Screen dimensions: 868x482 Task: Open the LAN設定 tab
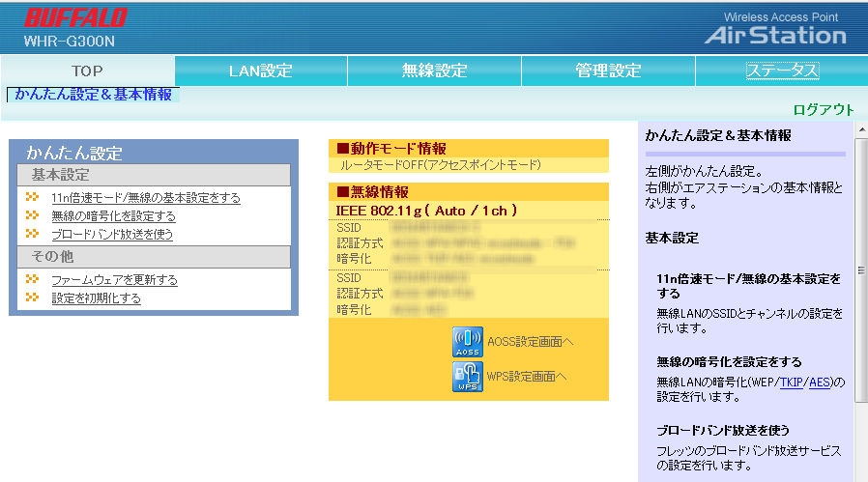[x=261, y=71]
